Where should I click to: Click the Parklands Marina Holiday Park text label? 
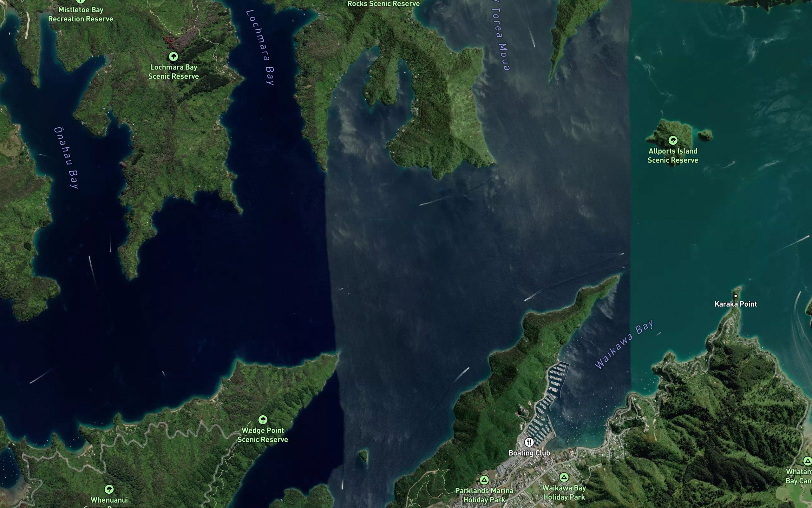click(x=484, y=495)
